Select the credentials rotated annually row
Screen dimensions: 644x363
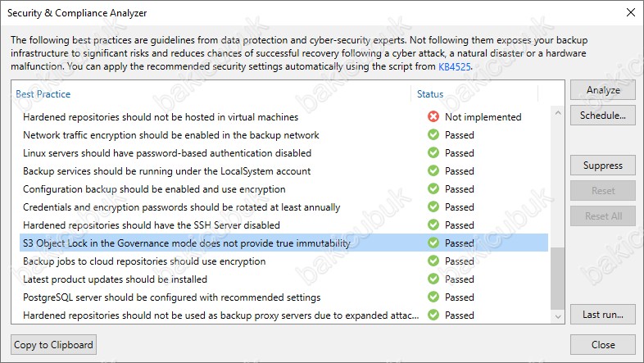(x=181, y=207)
